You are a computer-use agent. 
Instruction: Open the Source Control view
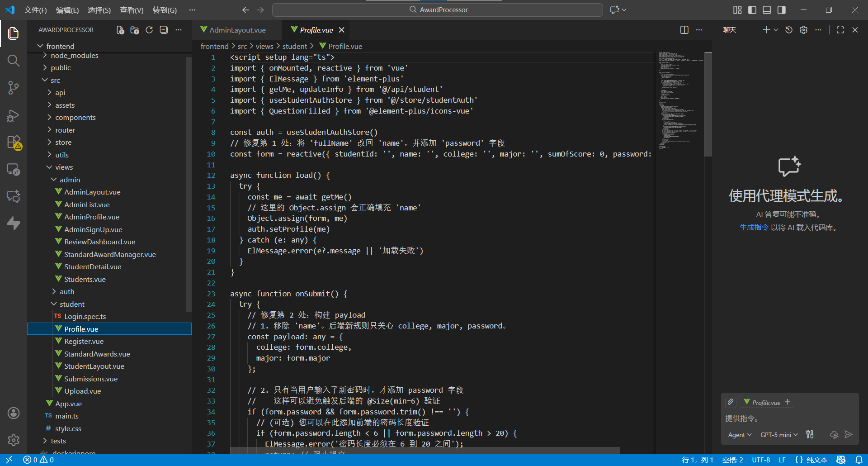coord(14,87)
